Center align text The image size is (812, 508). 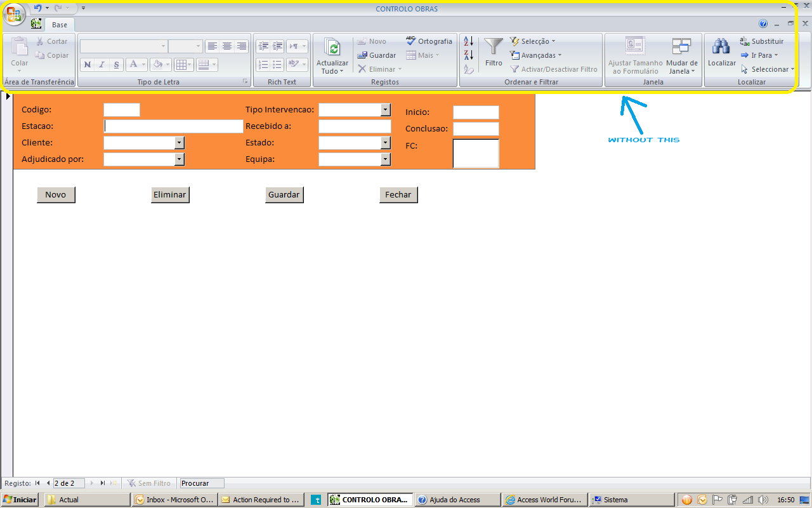point(226,46)
